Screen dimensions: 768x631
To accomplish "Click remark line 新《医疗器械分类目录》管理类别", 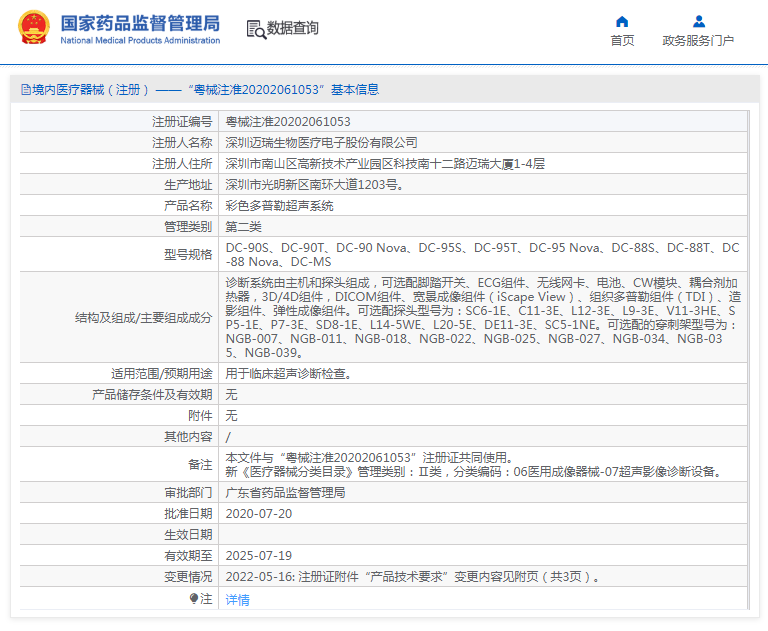I will coord(475,472).
